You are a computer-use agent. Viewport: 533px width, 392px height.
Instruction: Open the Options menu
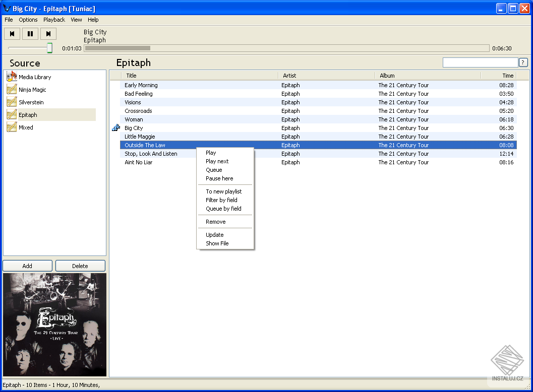(x=28, y=20)
